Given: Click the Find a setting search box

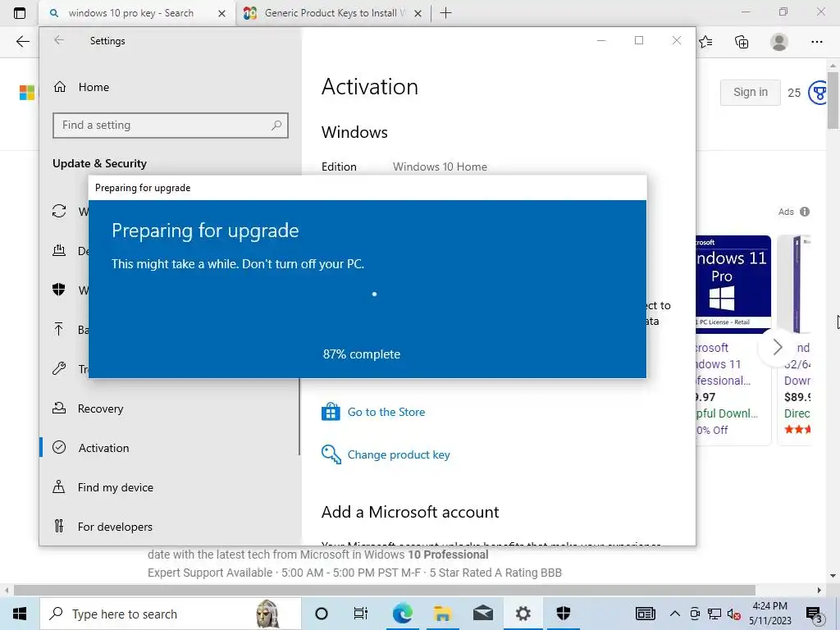Looking at the screenshot, I should pos(171,126).
